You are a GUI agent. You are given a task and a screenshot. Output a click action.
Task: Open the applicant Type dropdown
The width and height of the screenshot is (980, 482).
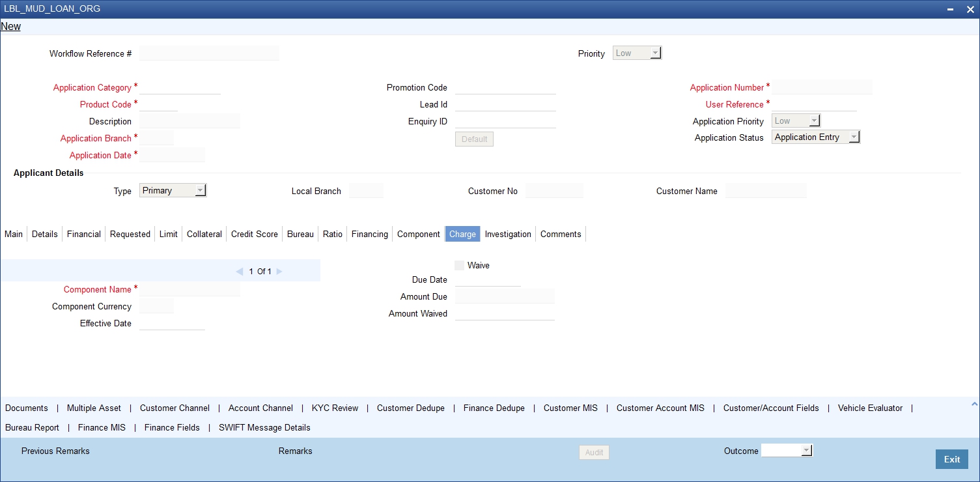tap(173, 191)
